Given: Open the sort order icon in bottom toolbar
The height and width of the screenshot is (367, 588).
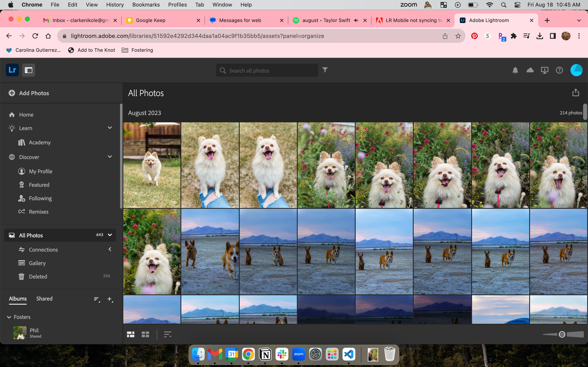Looking at the screenshot, I should 167,334.
